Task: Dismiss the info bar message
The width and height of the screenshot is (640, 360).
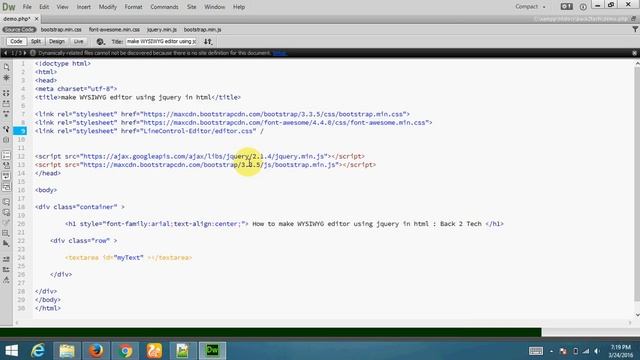Action: [634, 53]
